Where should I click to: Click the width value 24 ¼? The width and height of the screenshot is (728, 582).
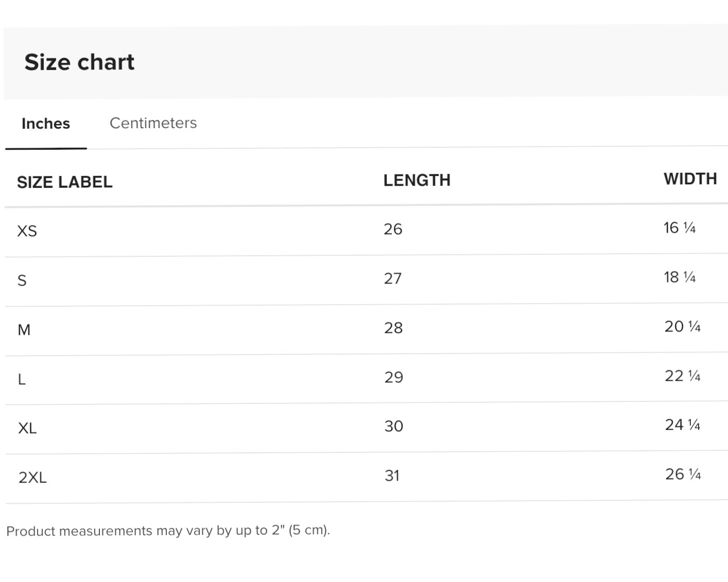coord(682,425)
